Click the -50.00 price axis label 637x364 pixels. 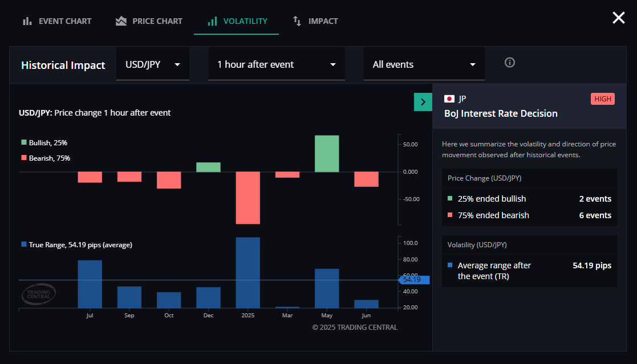411,199
